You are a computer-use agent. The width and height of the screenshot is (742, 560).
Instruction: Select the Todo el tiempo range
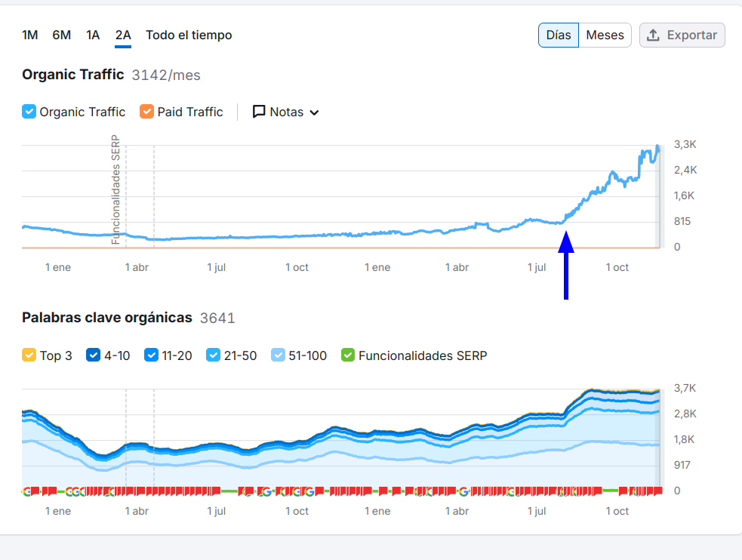189,35
